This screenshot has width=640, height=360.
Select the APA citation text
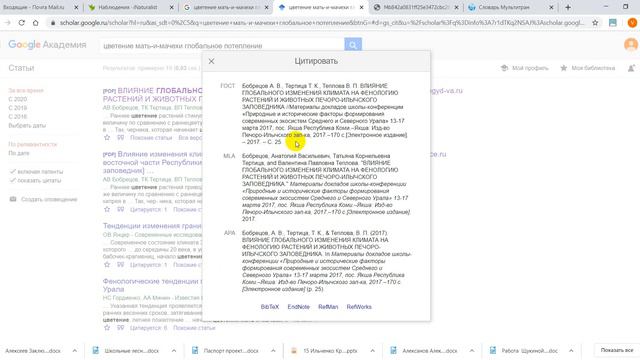[327, 261]
